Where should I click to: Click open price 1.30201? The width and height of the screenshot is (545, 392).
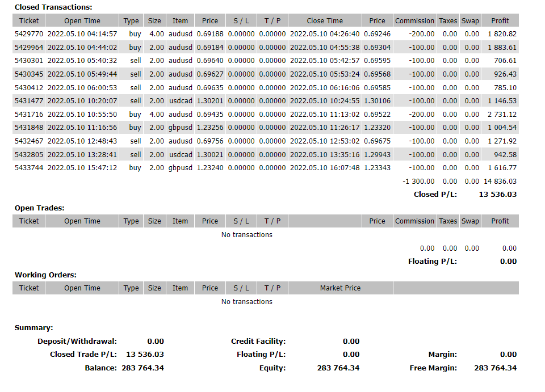tap(210, 100)
